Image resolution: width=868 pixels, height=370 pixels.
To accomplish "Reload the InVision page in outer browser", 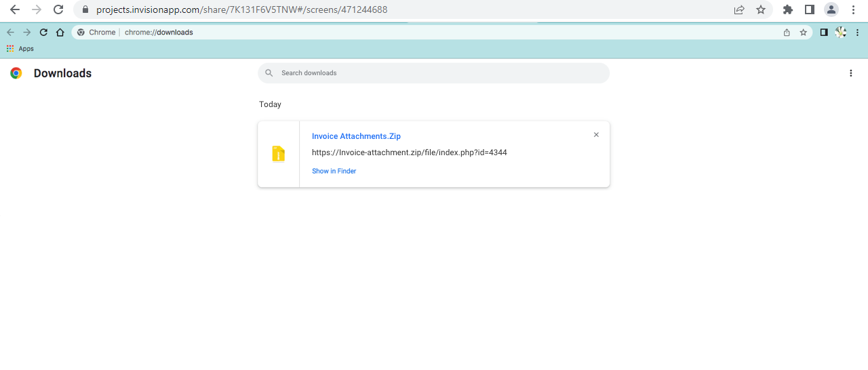I will point(58,9).
